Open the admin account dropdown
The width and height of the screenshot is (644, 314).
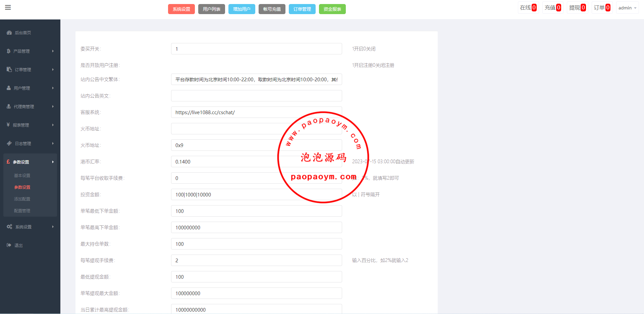pos(627,8)
